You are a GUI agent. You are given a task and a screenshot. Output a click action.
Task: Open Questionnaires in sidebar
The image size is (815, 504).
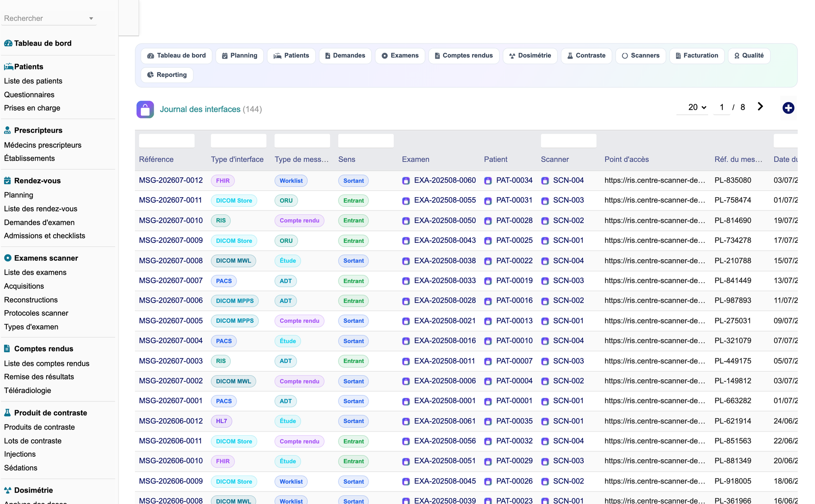point(29,95)
